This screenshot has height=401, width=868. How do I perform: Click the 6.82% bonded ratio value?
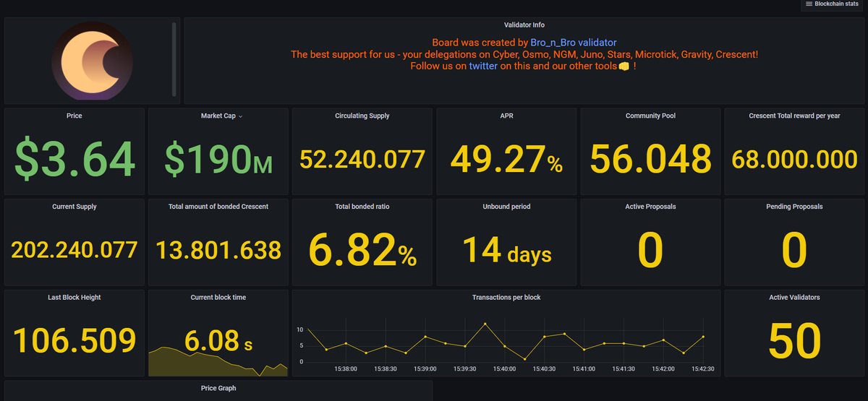pyautogui.click(x=362, y=249)
